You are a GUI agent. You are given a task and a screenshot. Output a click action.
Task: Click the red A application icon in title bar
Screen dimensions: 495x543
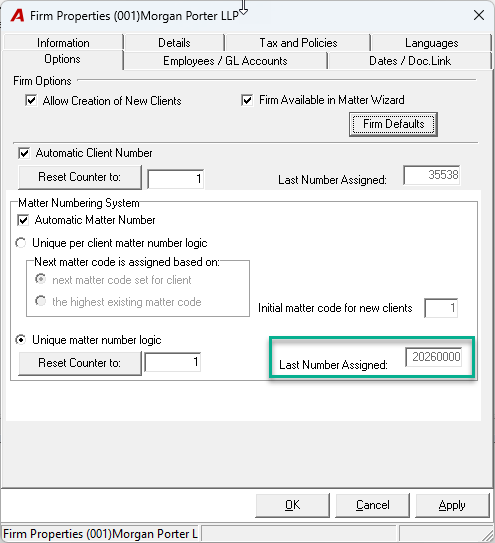[x=17, y=15]
